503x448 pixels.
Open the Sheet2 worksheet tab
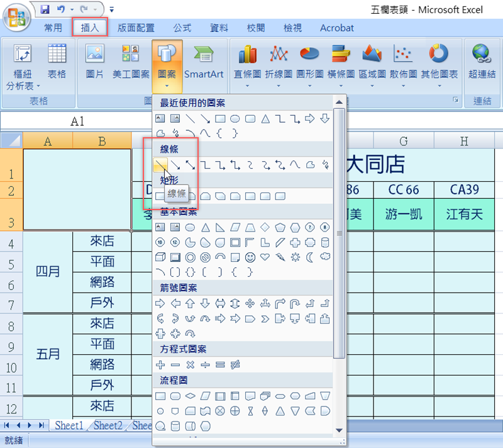(x=108, y=426)
